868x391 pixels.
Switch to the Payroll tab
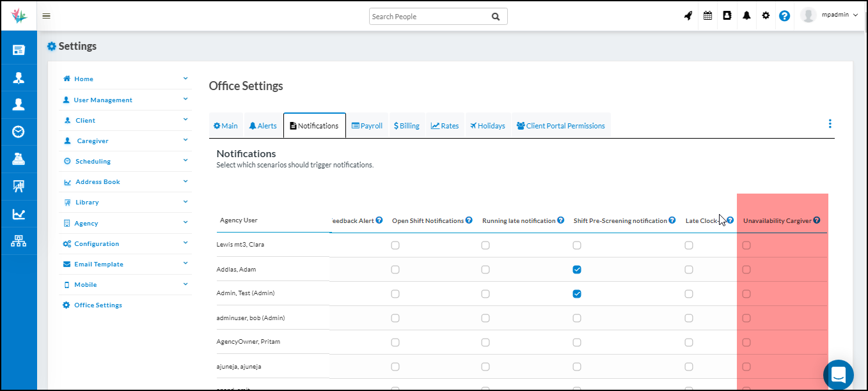point(367,125)
